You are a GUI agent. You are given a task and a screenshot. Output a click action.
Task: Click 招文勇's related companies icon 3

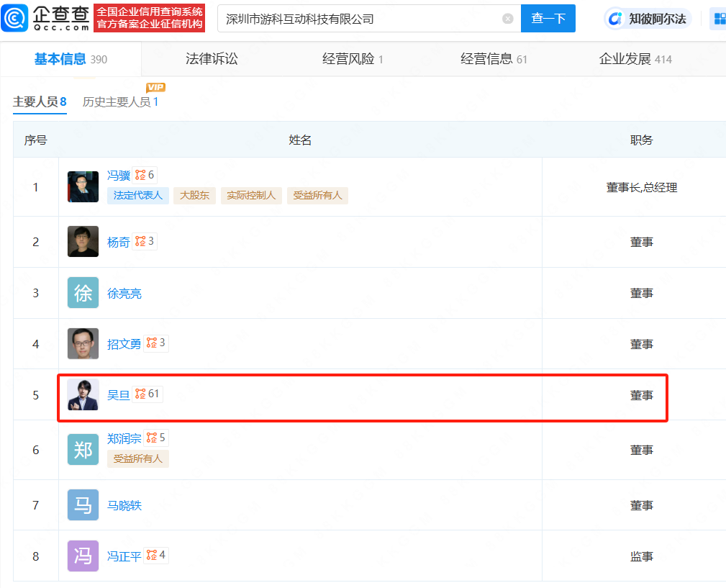pyautogui.click(x=156, y=343)
